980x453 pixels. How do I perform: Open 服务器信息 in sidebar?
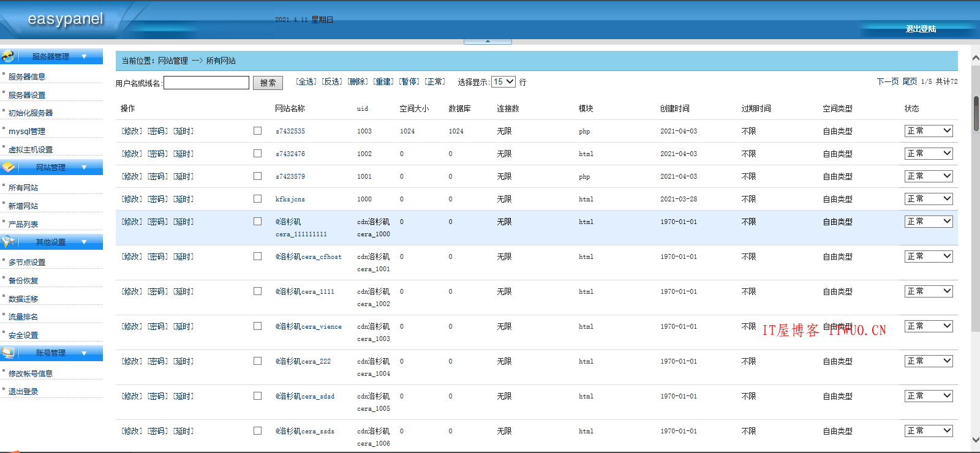pos(27,77)
